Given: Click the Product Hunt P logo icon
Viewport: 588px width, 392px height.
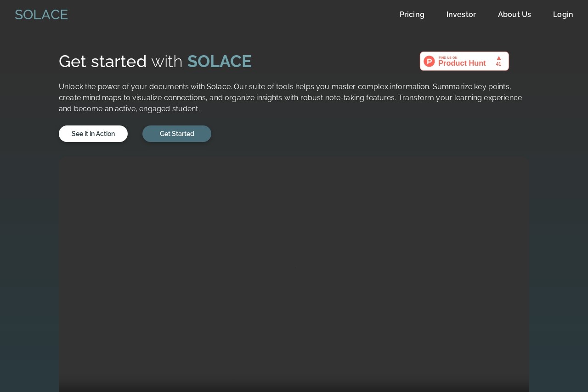Looking at the screenshot, I should 429,61.
